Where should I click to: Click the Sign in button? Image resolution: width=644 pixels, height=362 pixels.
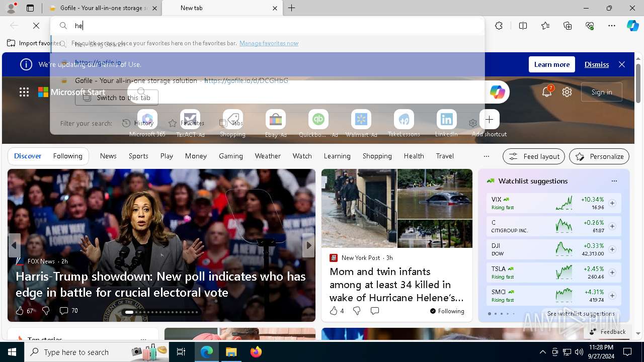pyautogui.click(x=602, y=92)
